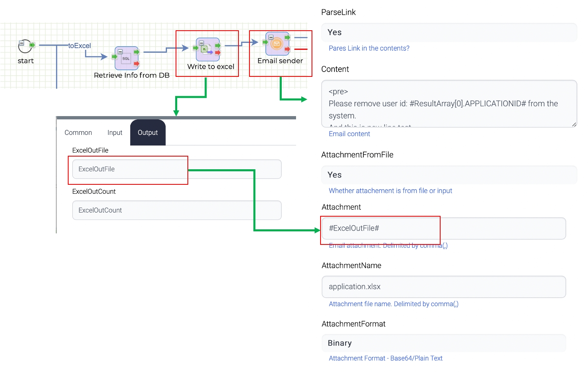Click the ExcelOutFile input field

(177, 169)
